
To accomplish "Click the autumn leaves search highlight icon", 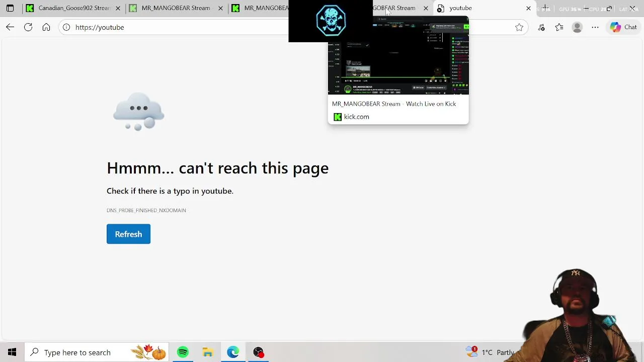I will coord(148,352).
